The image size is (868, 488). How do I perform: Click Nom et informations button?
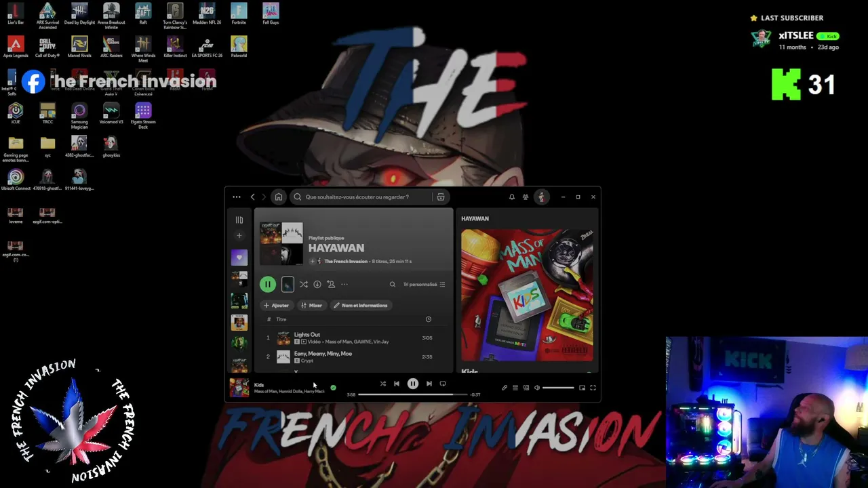tap(361, 306)
